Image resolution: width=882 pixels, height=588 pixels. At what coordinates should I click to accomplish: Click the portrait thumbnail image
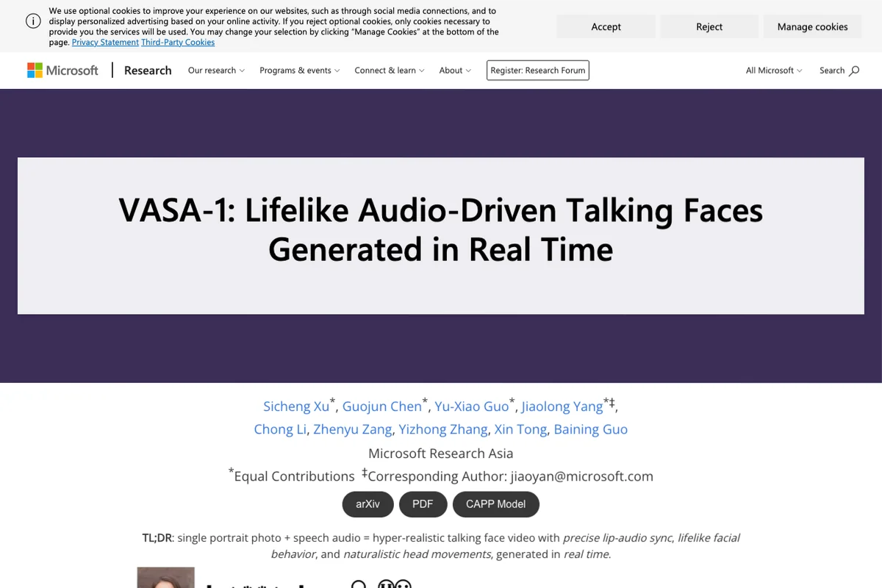tap(166, 578)
